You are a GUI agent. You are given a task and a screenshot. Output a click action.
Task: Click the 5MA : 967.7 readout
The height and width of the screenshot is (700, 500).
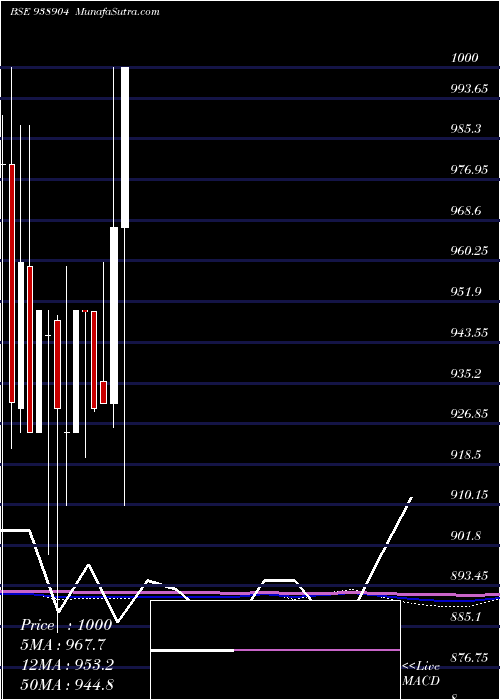(63, 645)
